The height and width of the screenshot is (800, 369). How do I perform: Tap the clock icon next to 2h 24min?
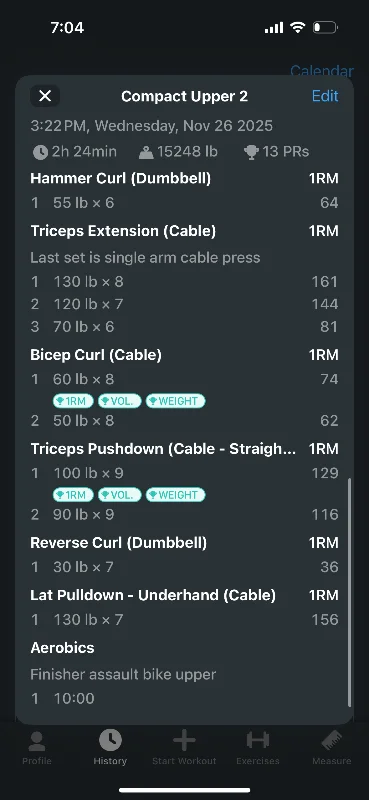pos(40,152)
